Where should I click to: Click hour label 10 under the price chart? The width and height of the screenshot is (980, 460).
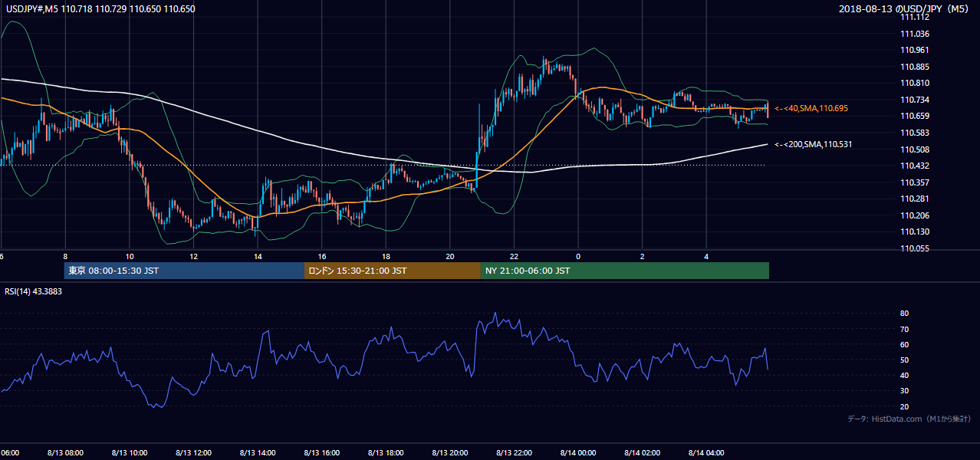(130, 257)
